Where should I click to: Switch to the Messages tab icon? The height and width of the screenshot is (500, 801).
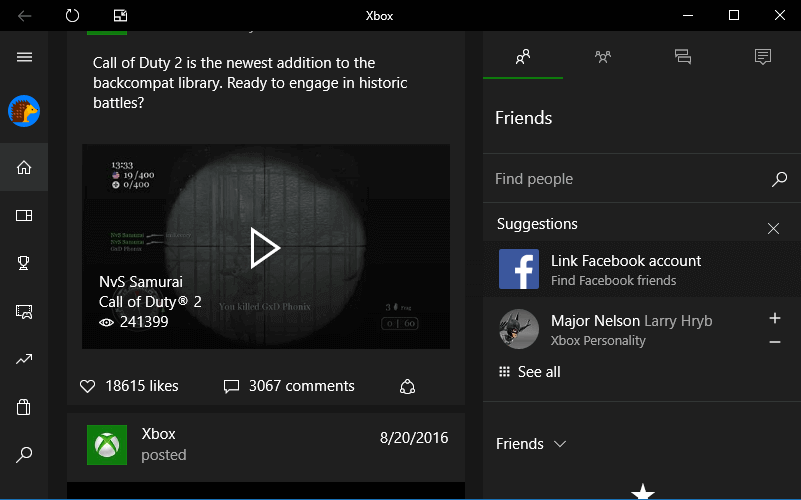click(x=682, y=56)
